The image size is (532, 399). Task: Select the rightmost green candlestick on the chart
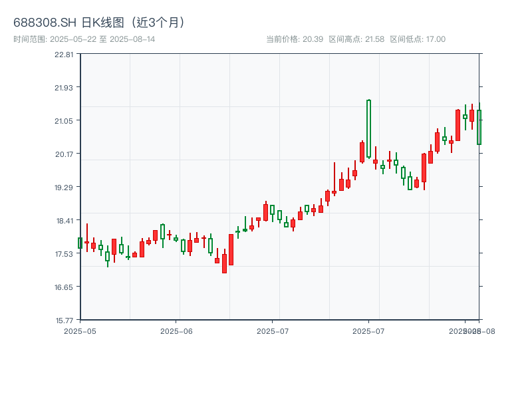[x=479, y=127]
